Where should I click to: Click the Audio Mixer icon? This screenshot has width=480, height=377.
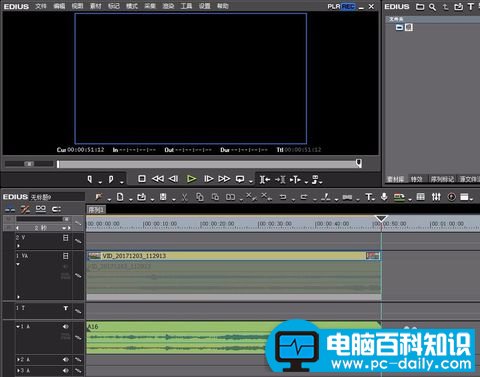point(436,197)
